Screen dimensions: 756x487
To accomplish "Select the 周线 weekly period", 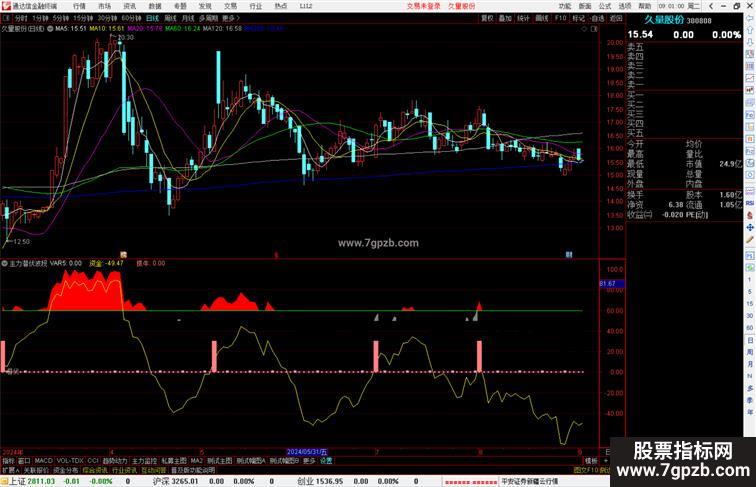I will (x=170, y=18).
